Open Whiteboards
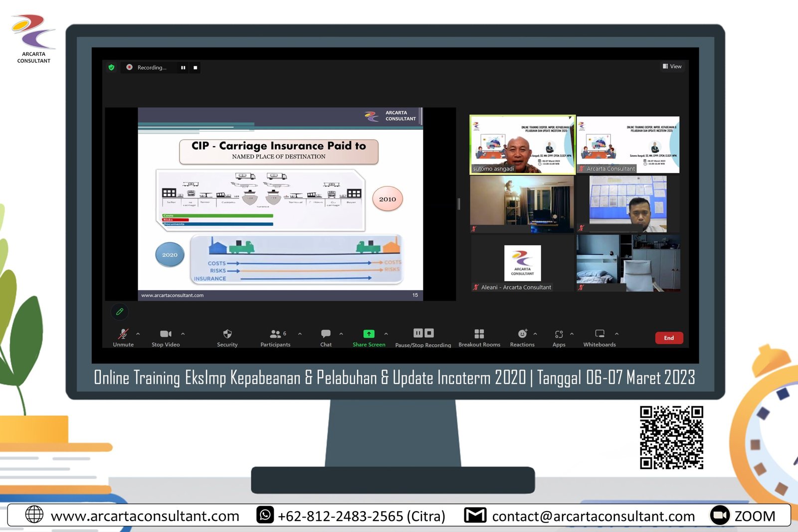798x532 pixels. (599, 334)
